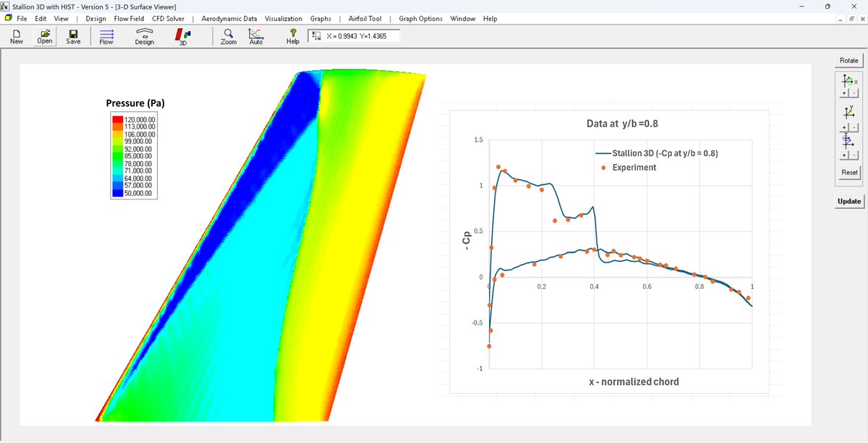Click the -0.5 tick label on y-axis
Image resolution: width=868 pixels, height=443 pixels.
(x=476, y=323)
